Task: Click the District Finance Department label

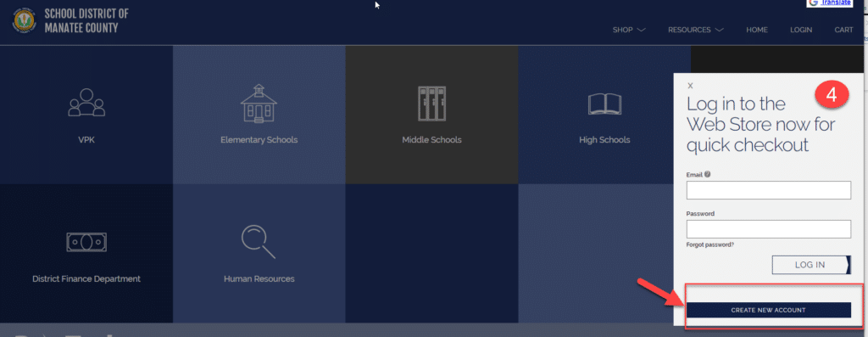Action: tap(86, 278)
